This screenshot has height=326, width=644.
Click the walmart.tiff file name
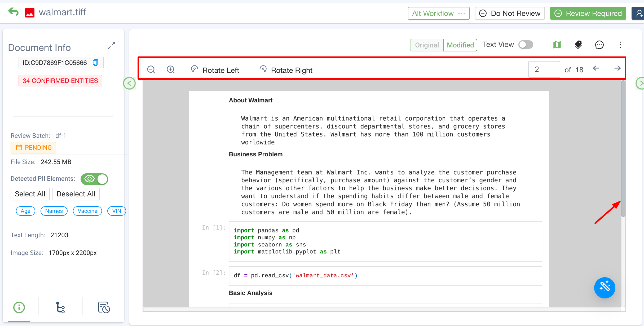[62, 12]
